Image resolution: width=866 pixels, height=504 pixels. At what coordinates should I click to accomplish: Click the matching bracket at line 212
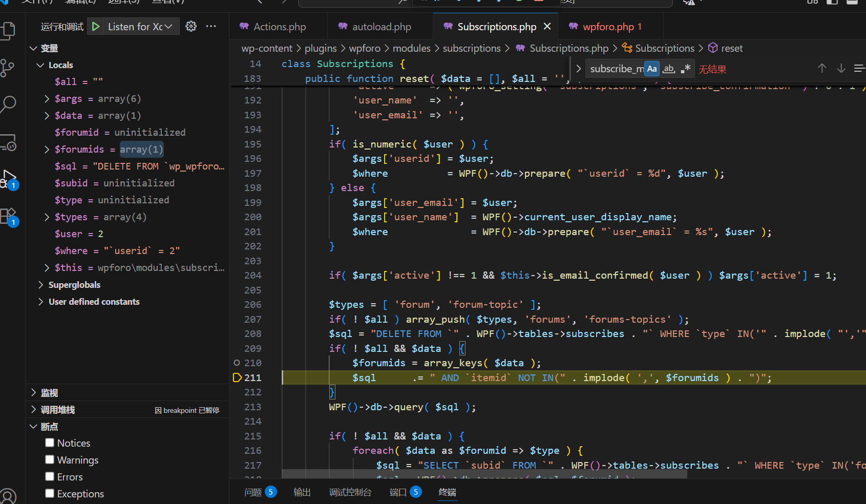332,392
